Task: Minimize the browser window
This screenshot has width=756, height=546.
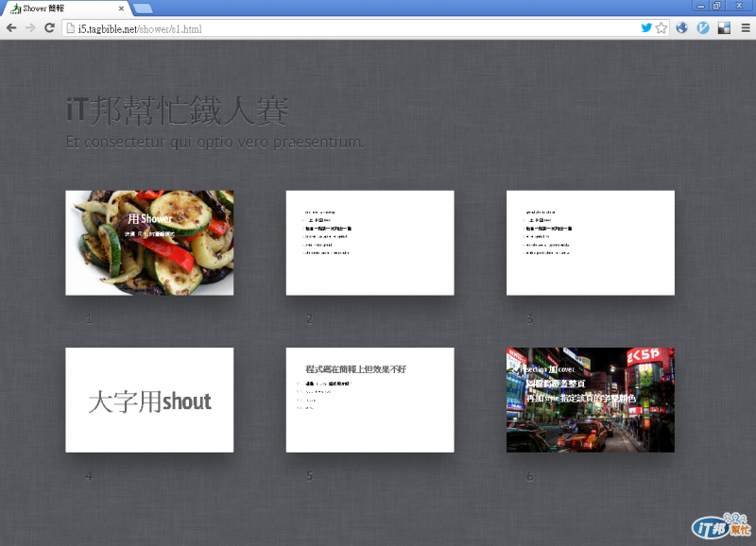Action: pos(700,6)
